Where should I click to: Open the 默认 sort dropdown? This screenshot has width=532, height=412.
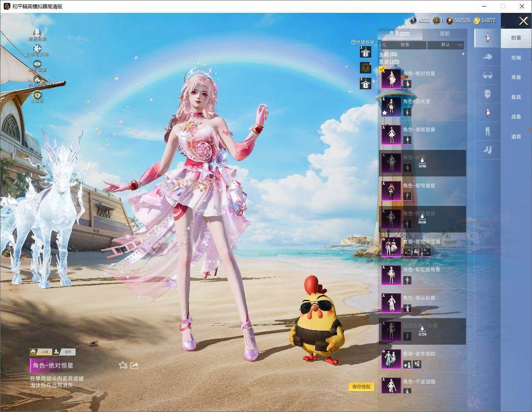coord(446,45)
